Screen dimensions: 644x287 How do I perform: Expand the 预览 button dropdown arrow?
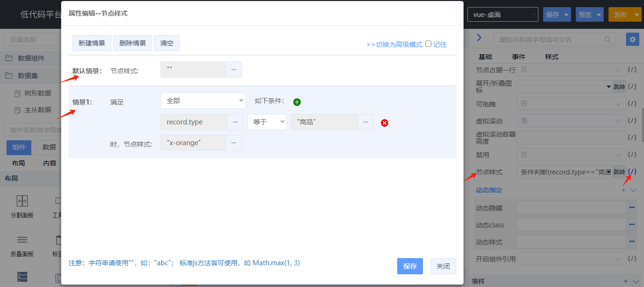click(599, 15)
